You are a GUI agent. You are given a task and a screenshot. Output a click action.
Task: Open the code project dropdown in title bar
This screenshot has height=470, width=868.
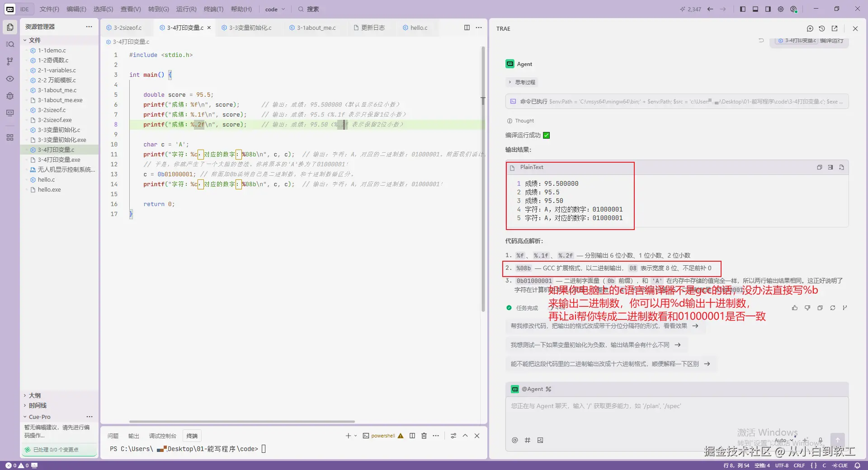click(275, 9)
